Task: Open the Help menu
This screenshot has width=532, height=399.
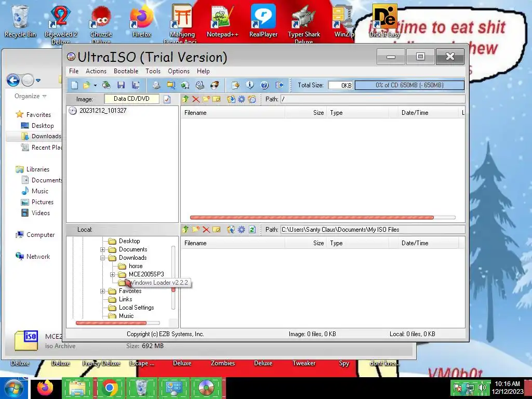Action: (203, 71)
